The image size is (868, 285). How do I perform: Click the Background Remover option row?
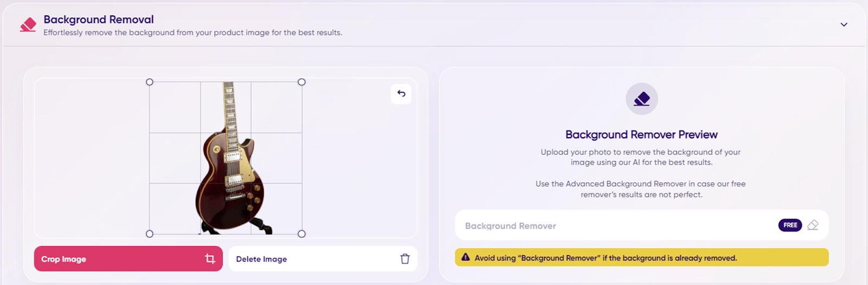(597, 225)
